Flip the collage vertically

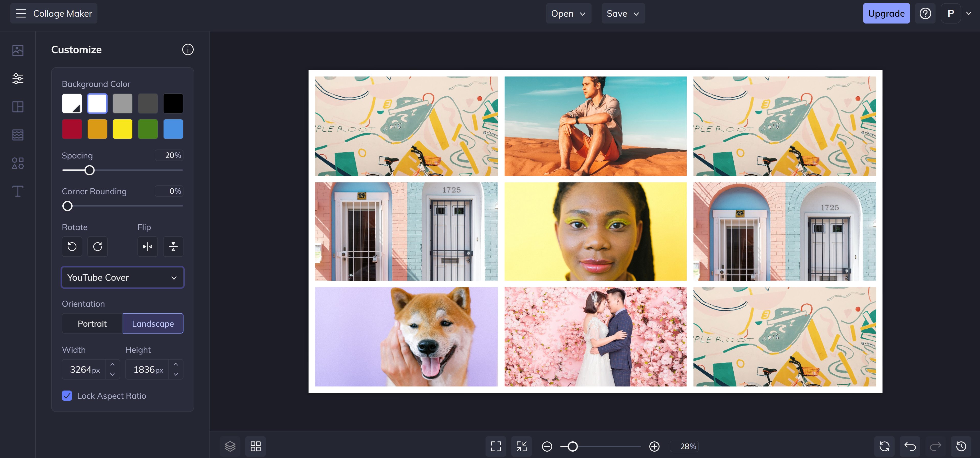(x=173, y=247)
